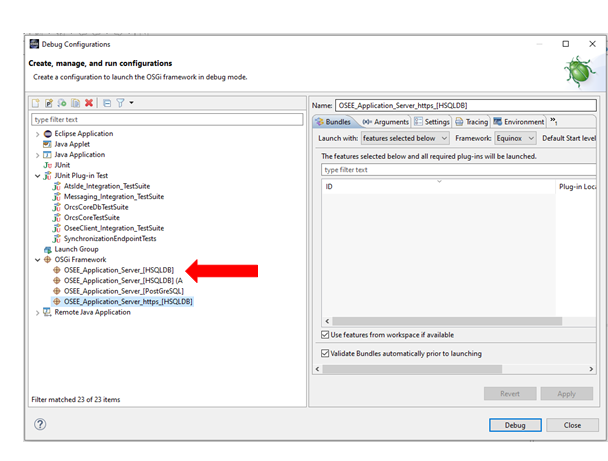Click the bottom scrollbar's right arrow
The height and width of the screenshot is (461, 608).
point(591,369)
